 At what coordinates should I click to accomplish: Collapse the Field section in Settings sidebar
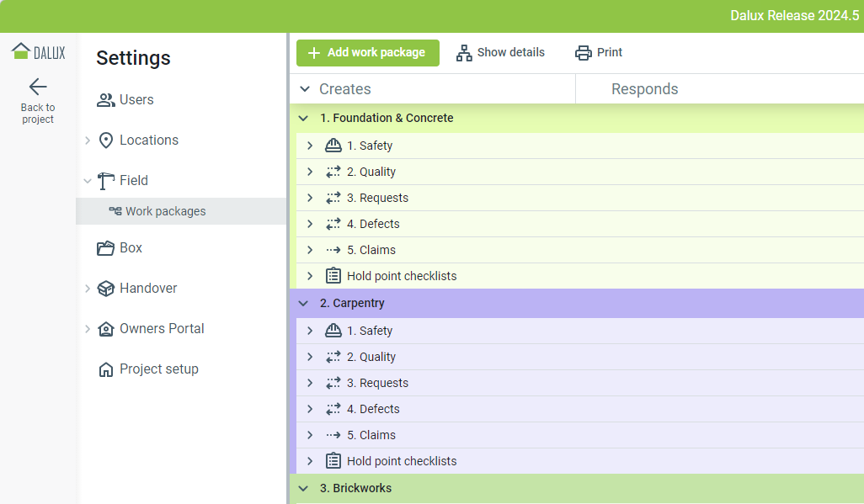(88, 181)
